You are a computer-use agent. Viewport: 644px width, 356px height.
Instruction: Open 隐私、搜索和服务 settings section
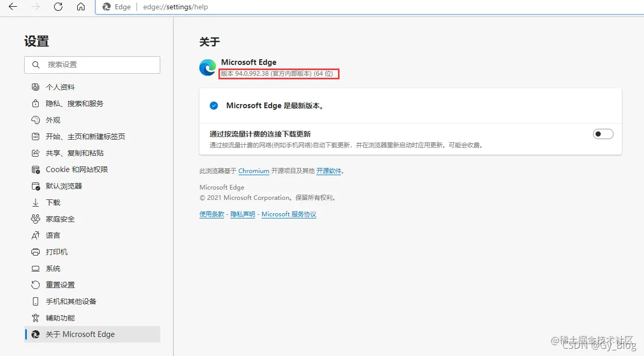pos(92,104)
